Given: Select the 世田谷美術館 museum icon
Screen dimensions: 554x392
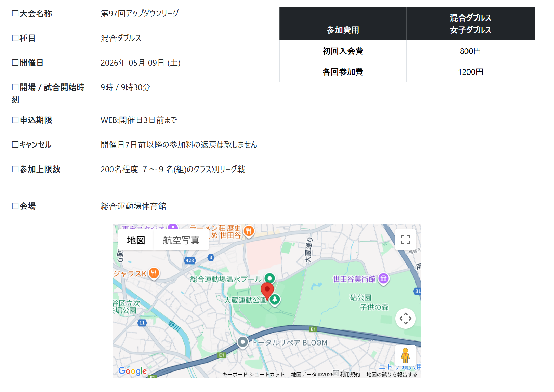Looking at the screenshot, I should pos(383,279).
